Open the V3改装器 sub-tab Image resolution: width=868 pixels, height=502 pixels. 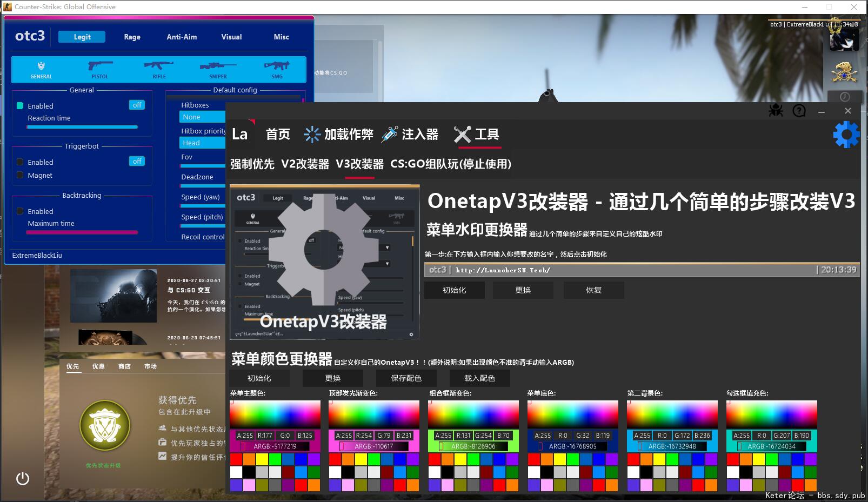tap(360, 164)
